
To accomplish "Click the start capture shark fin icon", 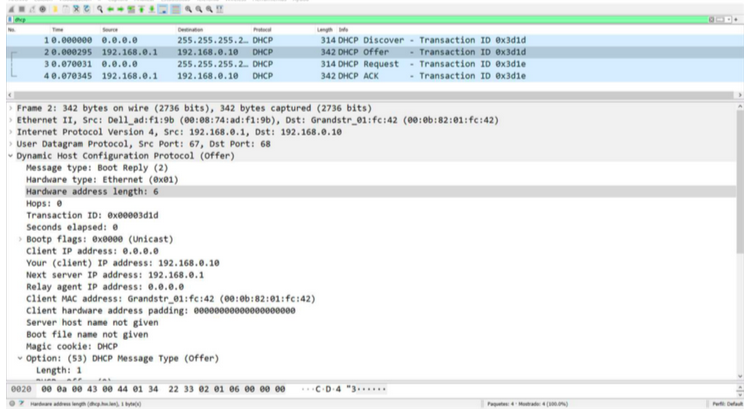I will 11,9.
